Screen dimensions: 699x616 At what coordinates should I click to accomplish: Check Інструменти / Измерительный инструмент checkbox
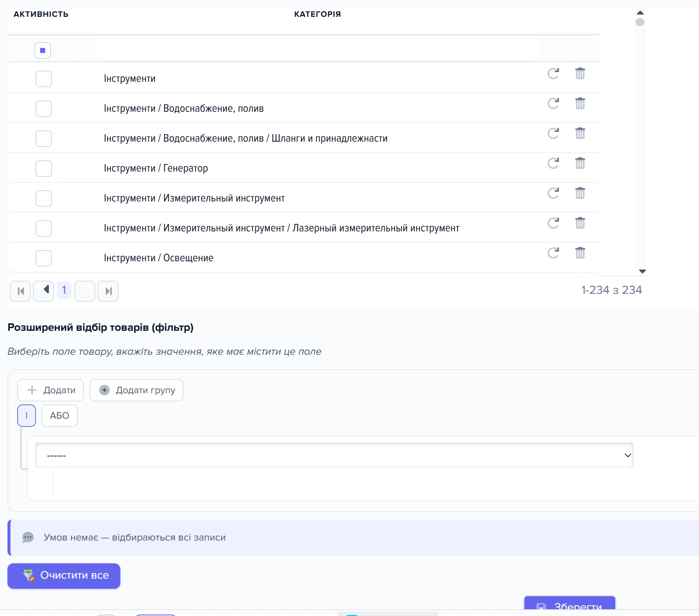pos(44,198)
